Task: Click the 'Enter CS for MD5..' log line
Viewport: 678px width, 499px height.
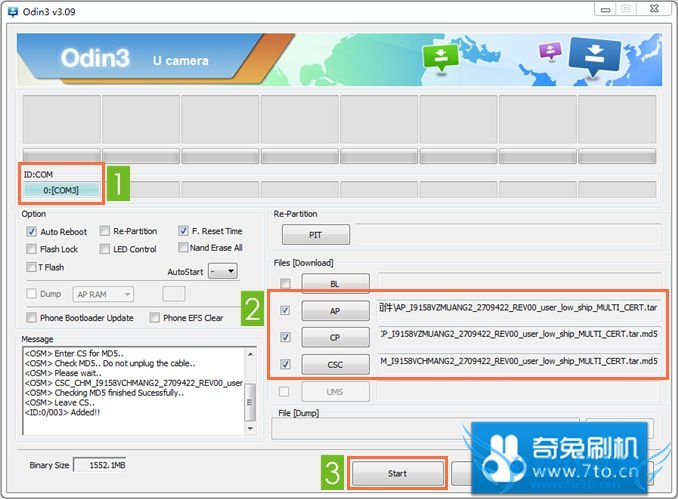Action: [74, 353]
